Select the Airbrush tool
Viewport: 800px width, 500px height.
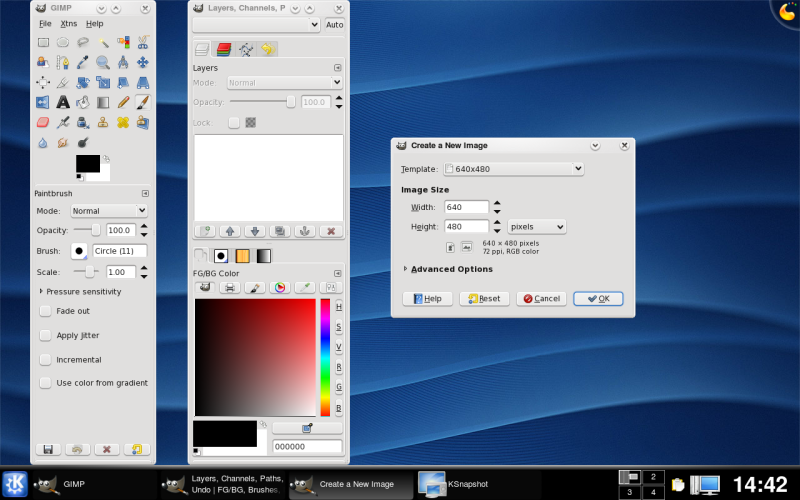(x=63, y=122)
